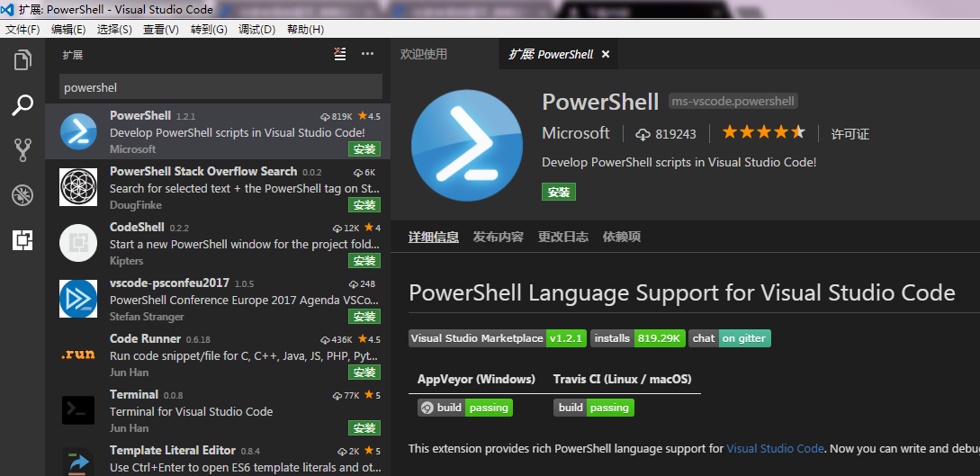Select the Terminal 0.0.8 extension title

click(134, 394)
